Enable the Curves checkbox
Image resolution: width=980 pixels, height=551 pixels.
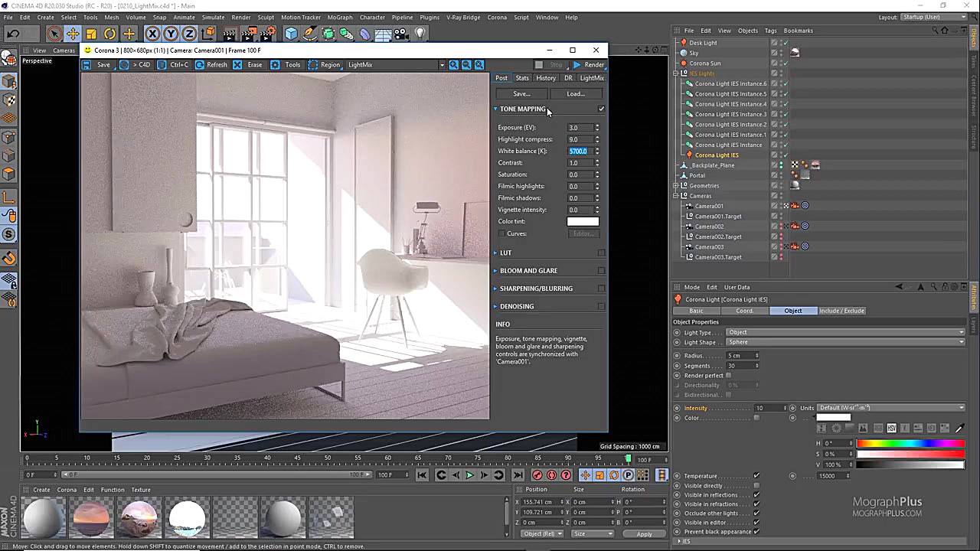[x=502, y=233]
